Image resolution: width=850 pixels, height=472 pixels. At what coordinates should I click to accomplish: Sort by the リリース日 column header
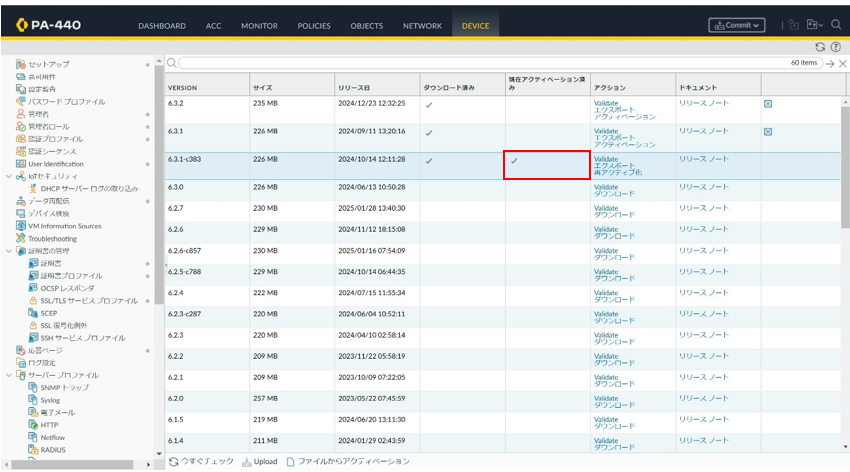pos(377,87)
